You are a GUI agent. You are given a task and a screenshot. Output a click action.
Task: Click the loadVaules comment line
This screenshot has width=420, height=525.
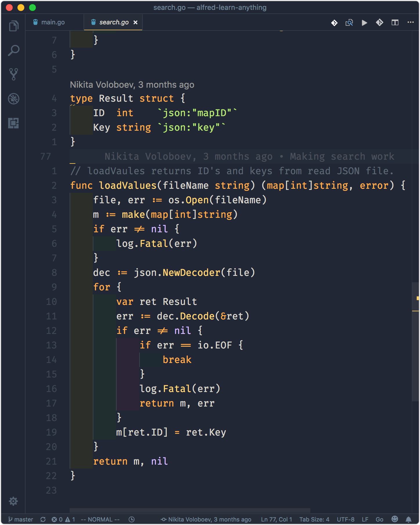point(232,171)
